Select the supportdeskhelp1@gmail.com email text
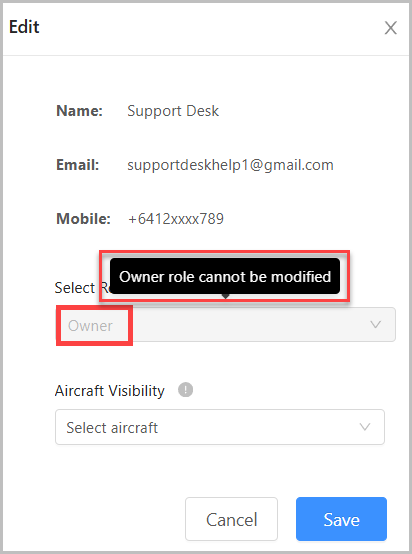Screen dimensions: 412x554 point(230,165)
